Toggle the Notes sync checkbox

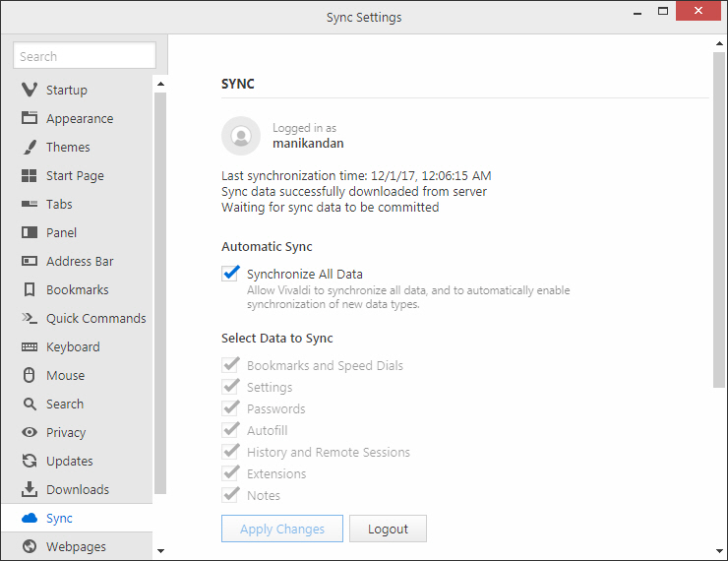point(231,495)
